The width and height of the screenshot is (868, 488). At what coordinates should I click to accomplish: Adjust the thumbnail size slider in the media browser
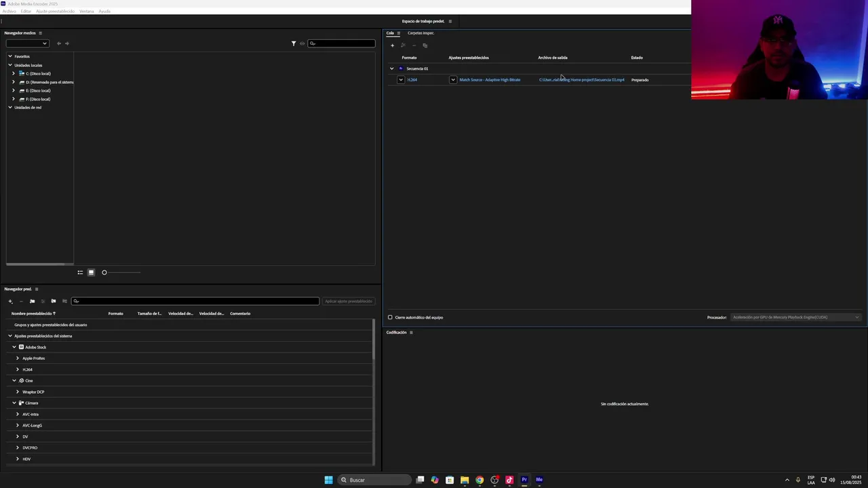point(121,272)
